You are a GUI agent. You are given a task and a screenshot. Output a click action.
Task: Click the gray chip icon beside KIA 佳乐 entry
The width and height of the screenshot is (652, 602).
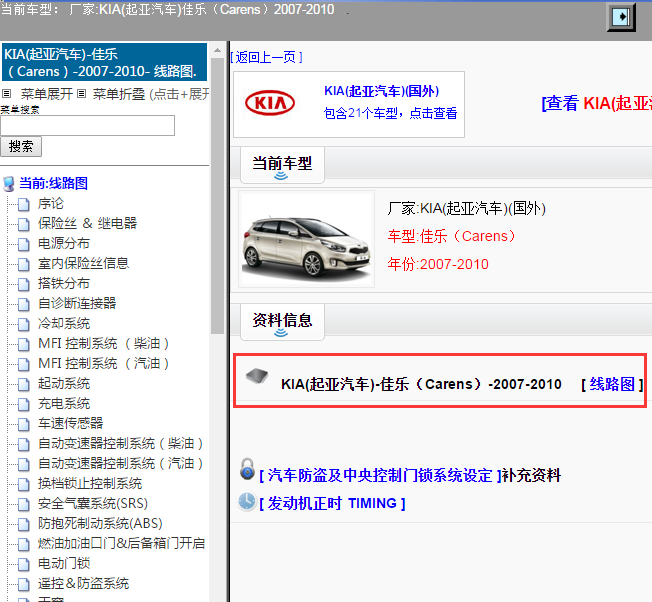[257, 376]
